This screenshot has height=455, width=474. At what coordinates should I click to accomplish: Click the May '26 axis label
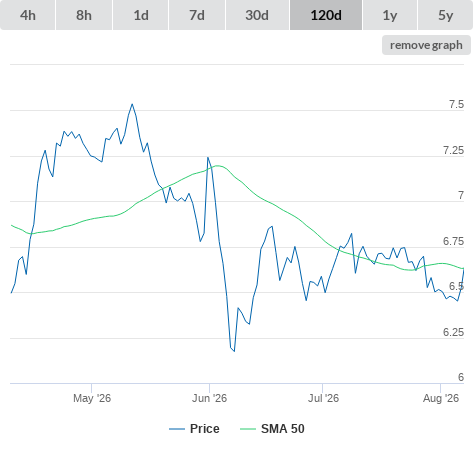pyautogui.click(x=92, y=398)
